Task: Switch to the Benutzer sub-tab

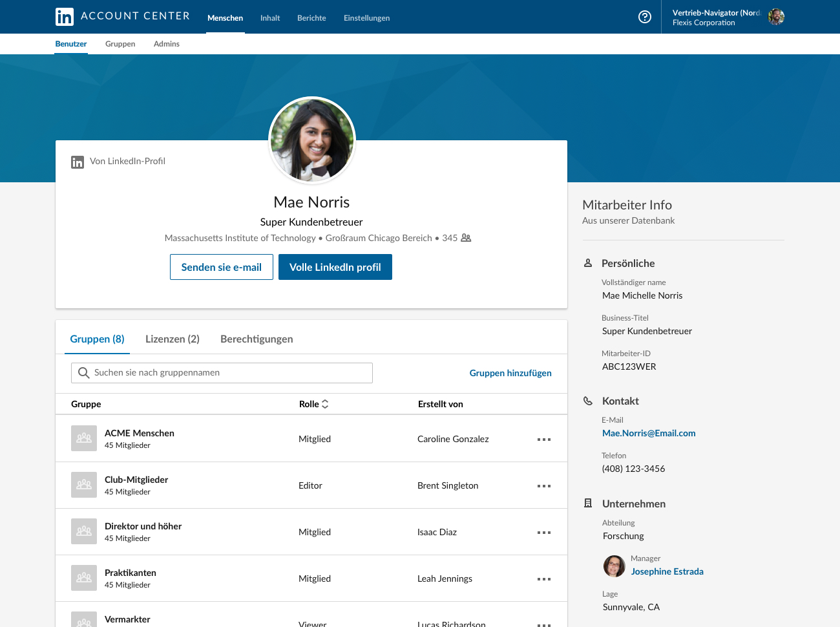Action: pos(71,44)
